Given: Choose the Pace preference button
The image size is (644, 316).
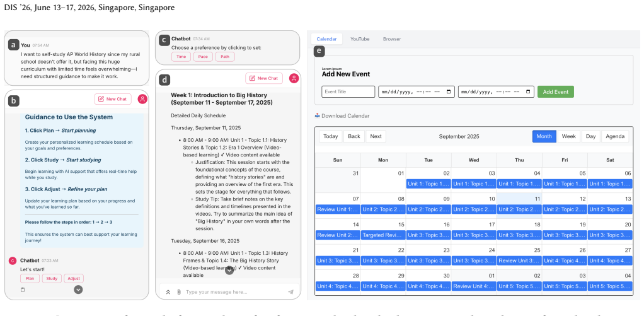Looking at the screenshot, I should (203, 57).
